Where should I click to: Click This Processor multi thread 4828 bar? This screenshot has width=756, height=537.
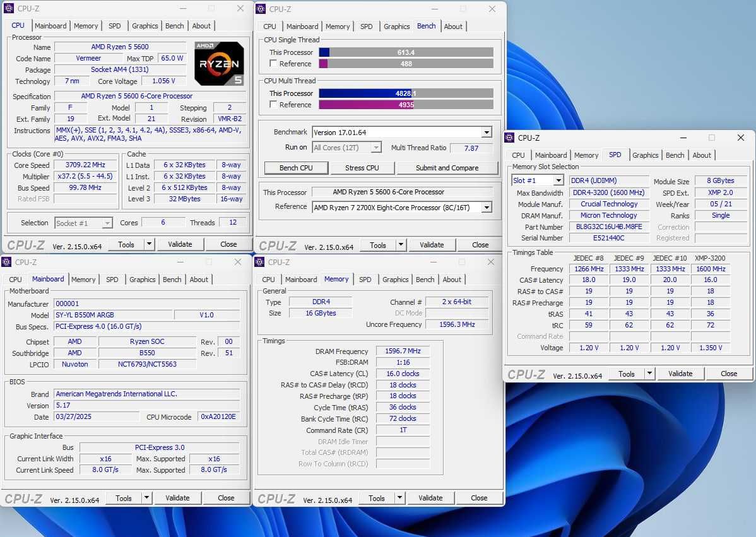pyautogui.click(x=406, y=93)
